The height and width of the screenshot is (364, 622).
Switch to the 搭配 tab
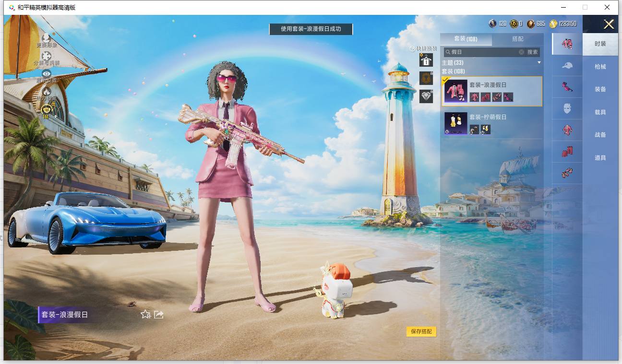tap(518, 39)
